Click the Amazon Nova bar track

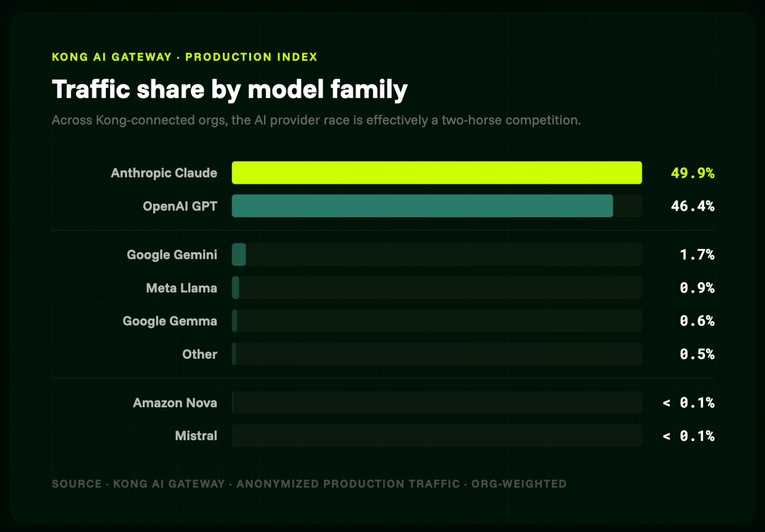point(437,402)
